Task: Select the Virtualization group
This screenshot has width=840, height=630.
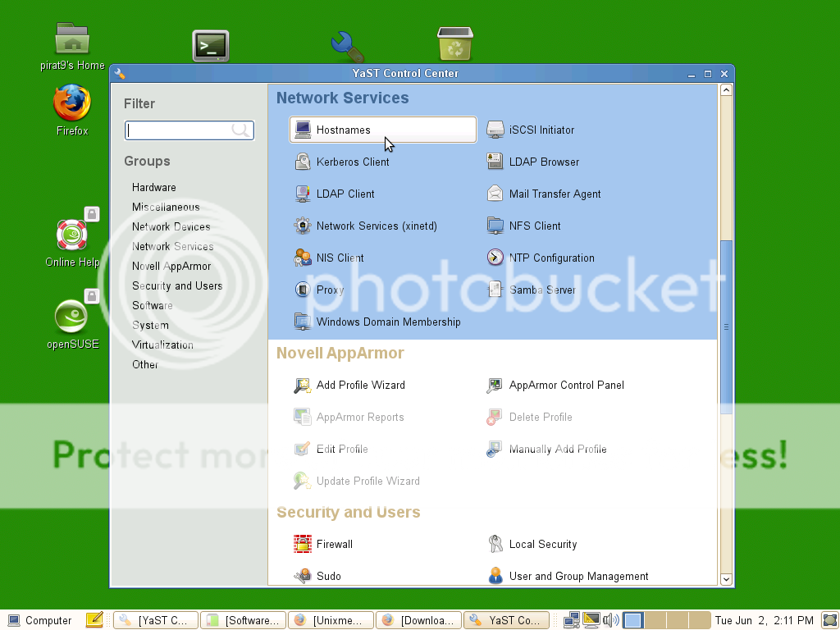Action: point(162,345)
